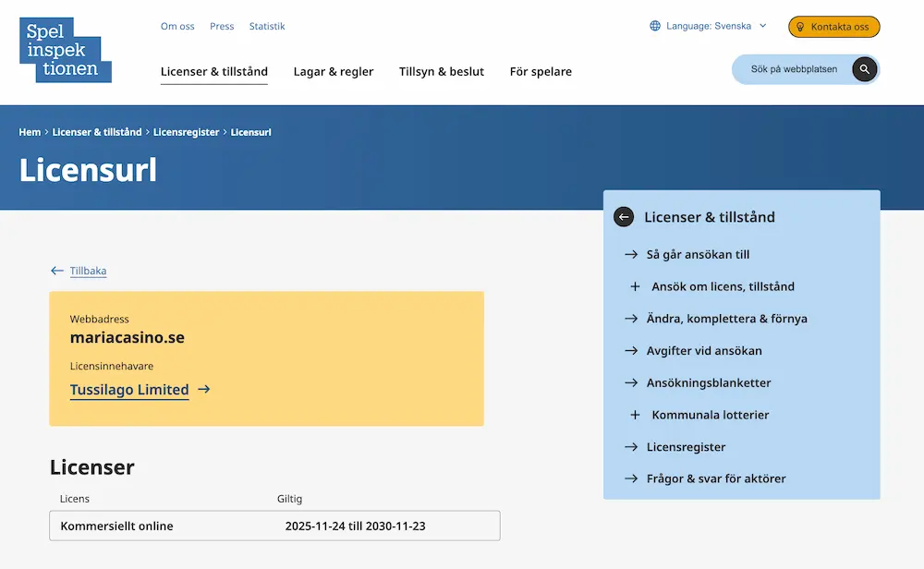Image resolution: width=924 pixels, height=569 pixels.
Task: Click the arrow before Frågor & svar för aktörer
Action: coord(631,478)
